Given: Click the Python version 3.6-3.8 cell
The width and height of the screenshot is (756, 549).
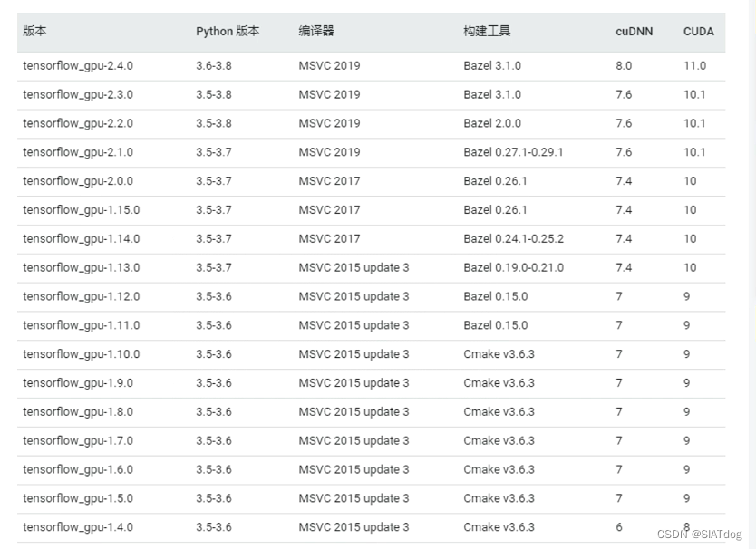Looking at the screenshot, I should 217,65.
